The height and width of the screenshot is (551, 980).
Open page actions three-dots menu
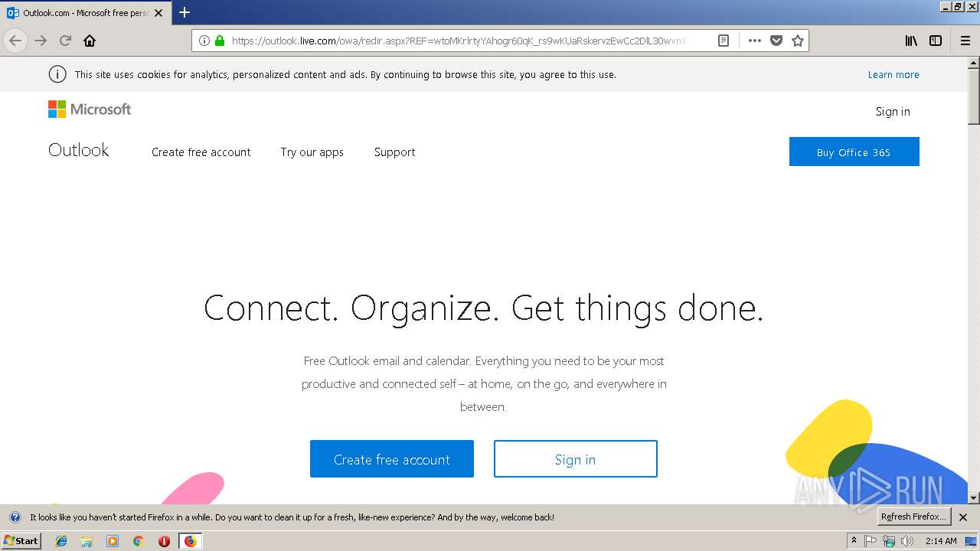755,41
